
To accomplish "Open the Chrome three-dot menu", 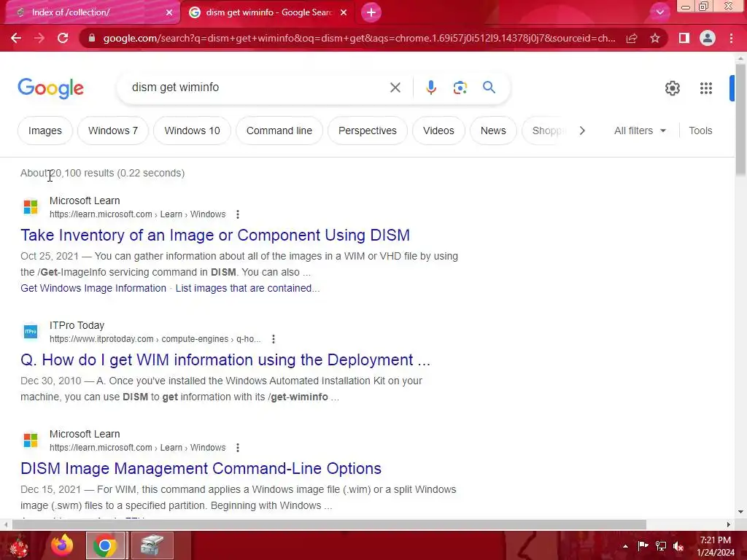I will click(731, 38).
